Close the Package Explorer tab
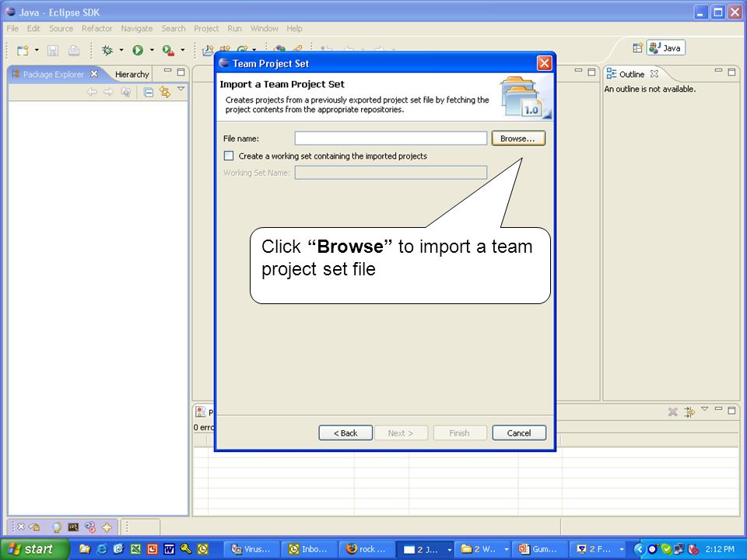The image size is (747, 560). tap(94, 74)
